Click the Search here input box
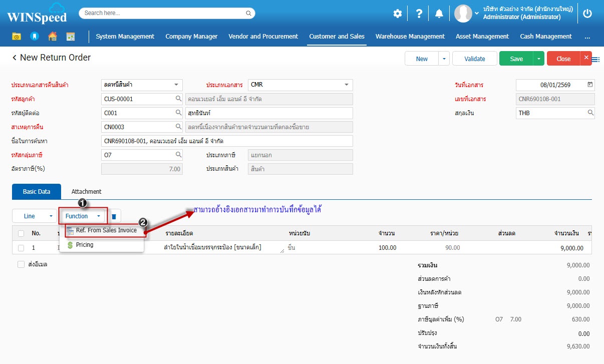 point(167,13)
